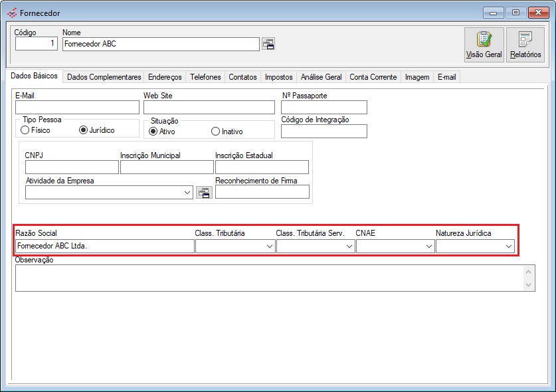
Task: Click the Fornecedor window title icon
Action: pos(12,13)
